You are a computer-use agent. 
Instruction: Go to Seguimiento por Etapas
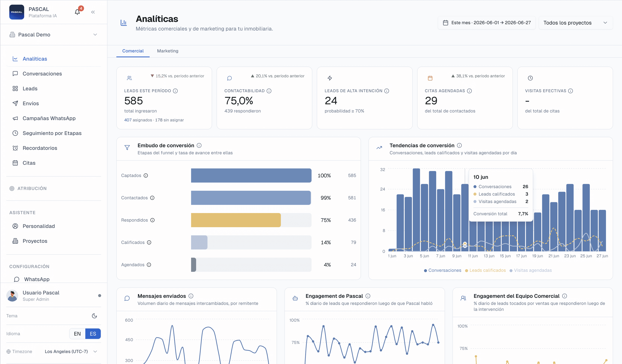coord(54,133)
